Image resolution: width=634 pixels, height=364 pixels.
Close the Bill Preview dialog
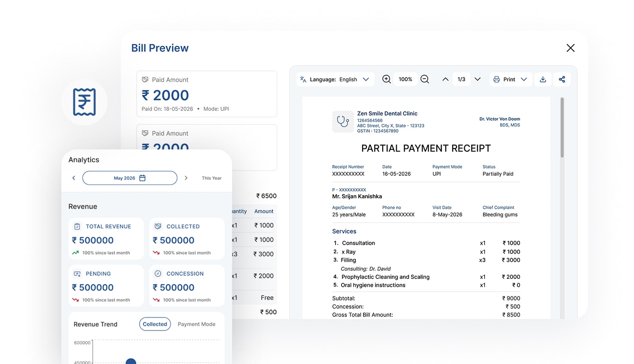click(570, 48)
